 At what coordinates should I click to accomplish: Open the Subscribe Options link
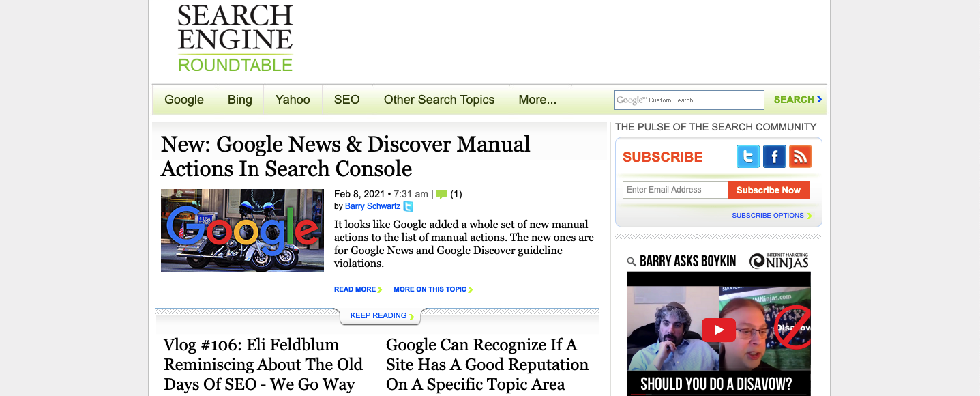[x=772, y=216]
